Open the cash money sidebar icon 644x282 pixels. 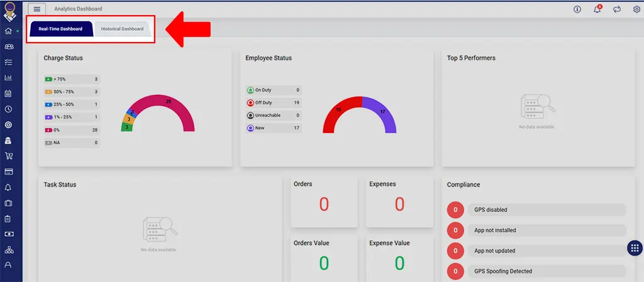coord(8,234)
